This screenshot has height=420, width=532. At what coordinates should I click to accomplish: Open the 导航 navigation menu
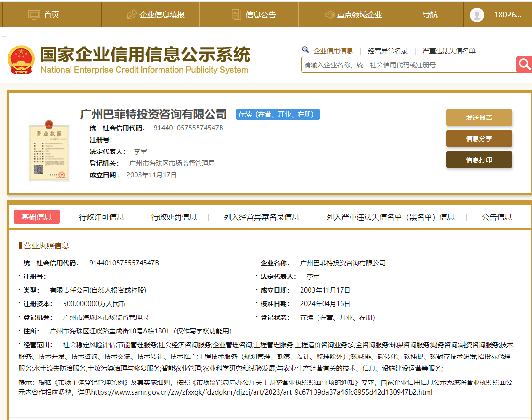[430, 15]
